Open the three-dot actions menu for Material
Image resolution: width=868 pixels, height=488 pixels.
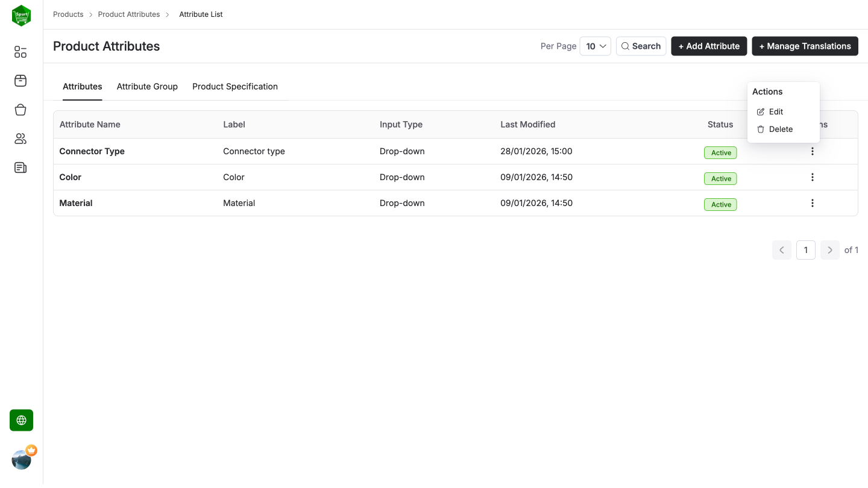click(813, 203)
